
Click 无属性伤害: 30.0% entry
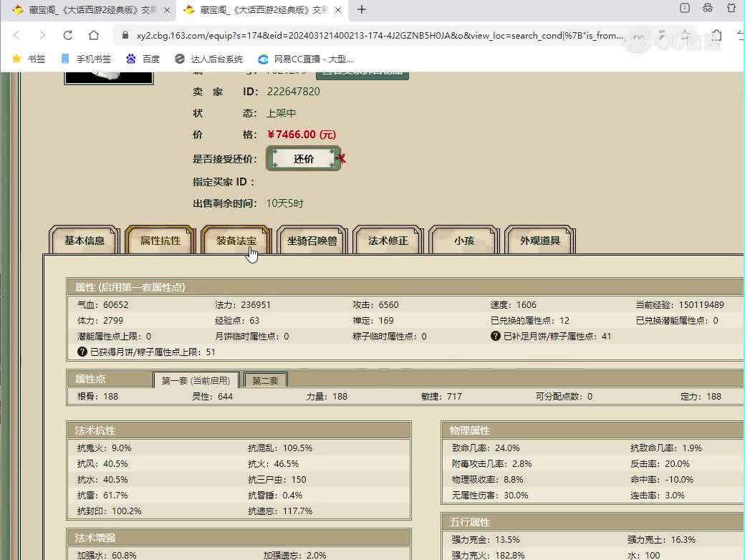[490, 496]
